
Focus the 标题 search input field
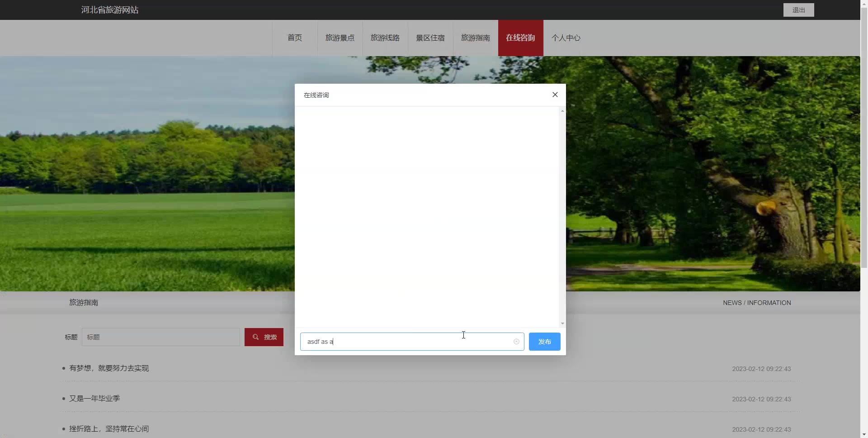click(161, 337)
